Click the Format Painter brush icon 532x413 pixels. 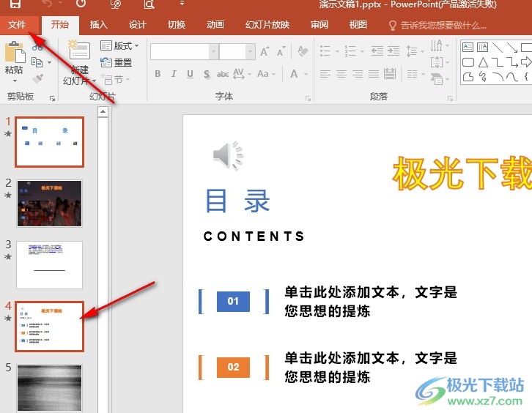pyautogui.click(x=37, y=78)
